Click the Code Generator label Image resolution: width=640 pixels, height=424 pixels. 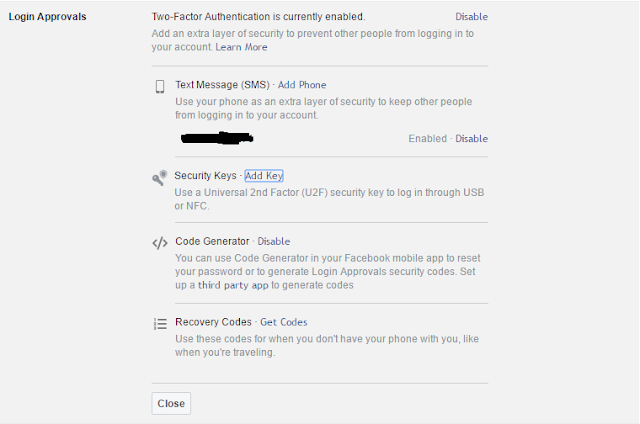coord(212,242)
